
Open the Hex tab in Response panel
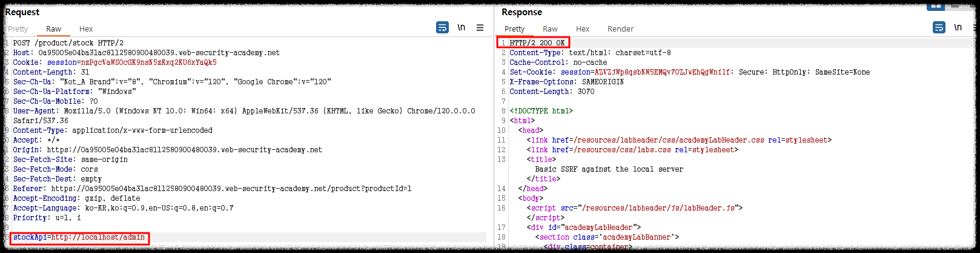click(583, 29)
